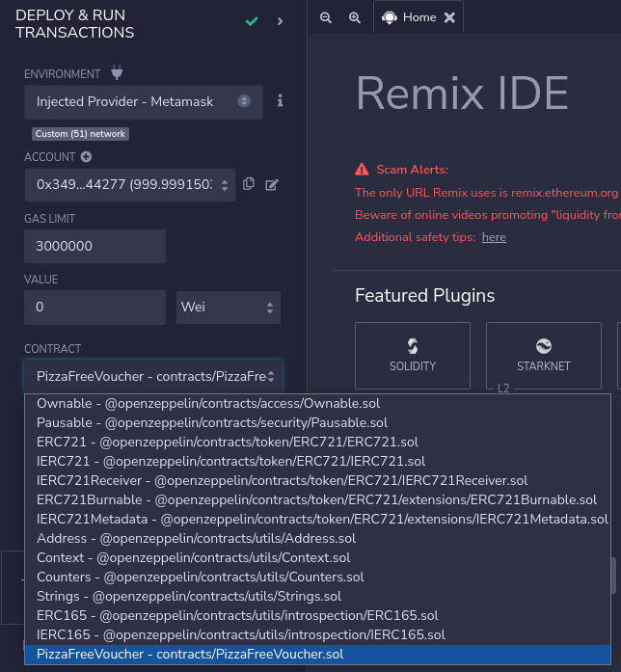Select Address - Address.sol option

click(317, 538)
